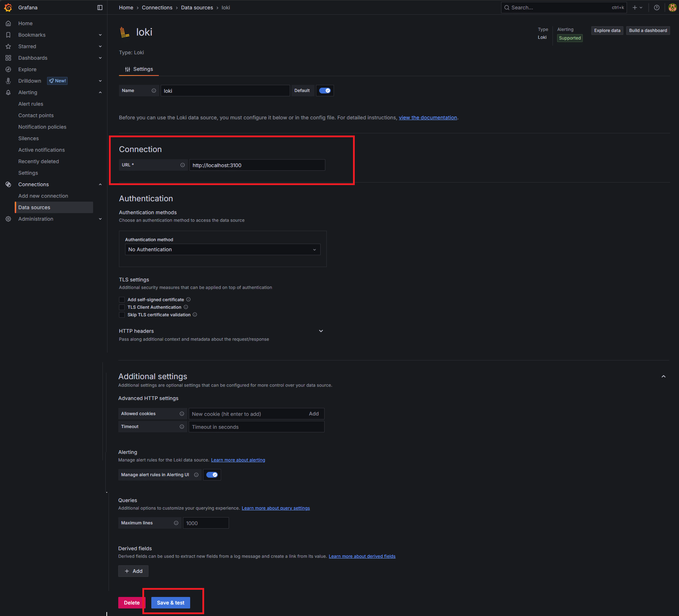Click the plus New menu icon in header
679x616 pixels.
(x=637, y=8)
